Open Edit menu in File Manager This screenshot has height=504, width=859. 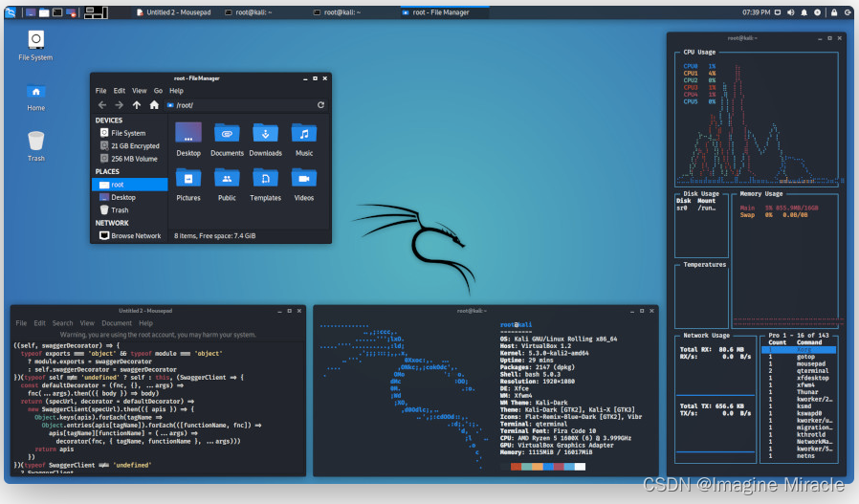[120, 91]
